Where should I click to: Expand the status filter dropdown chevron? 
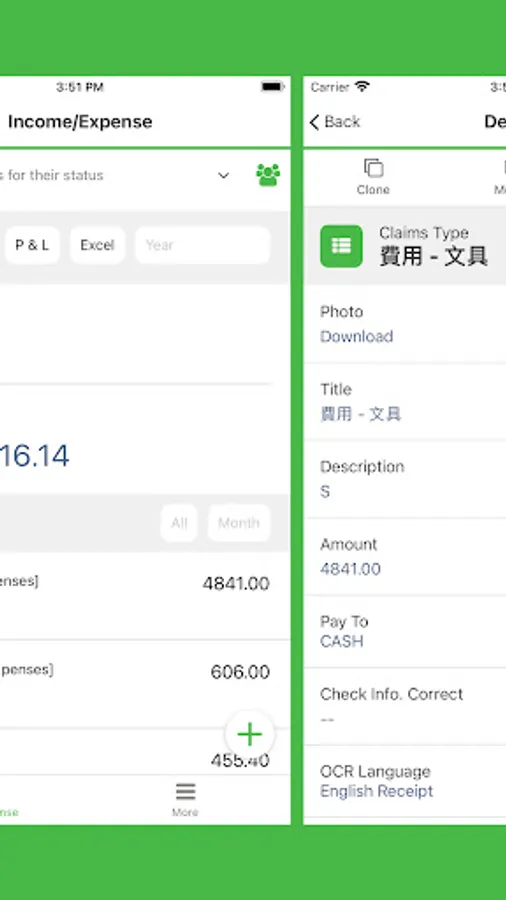[224, 176]
